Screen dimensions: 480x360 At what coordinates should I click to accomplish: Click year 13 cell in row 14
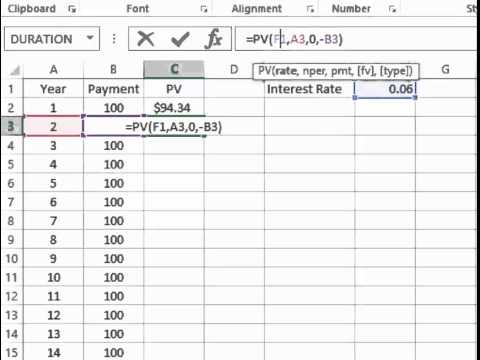tap(53, 334)
